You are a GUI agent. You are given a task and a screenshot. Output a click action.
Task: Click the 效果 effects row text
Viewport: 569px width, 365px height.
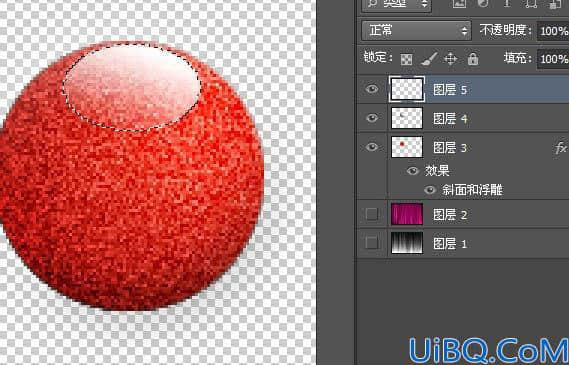437,171
